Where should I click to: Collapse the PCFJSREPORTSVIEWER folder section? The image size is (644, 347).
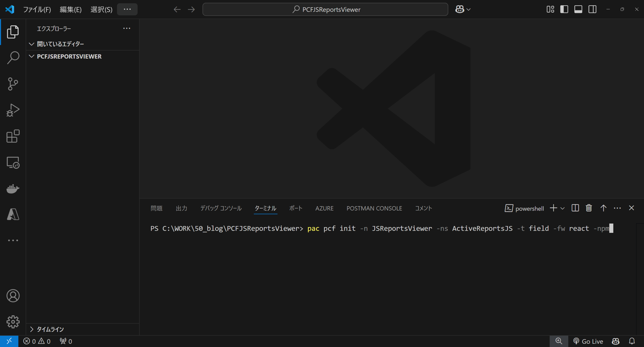[83, 56]
